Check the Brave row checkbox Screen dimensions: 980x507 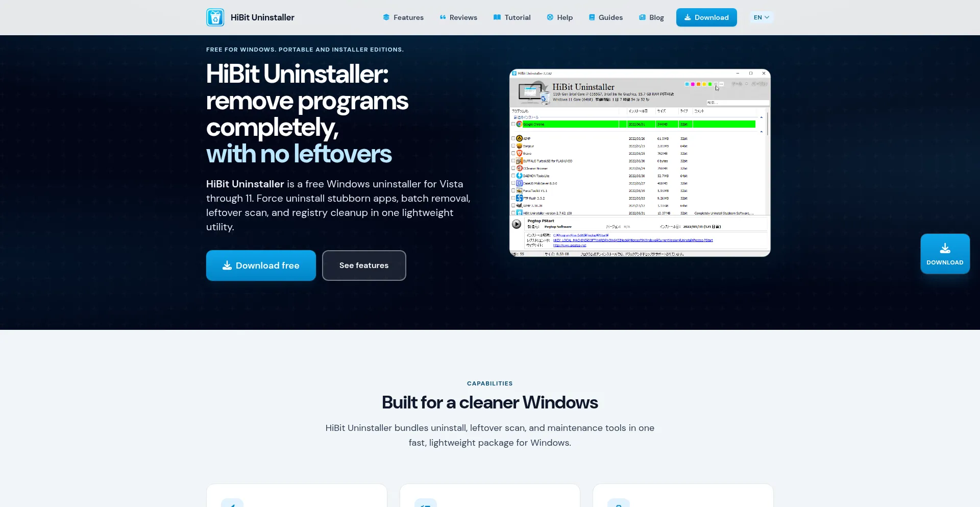click(513, 153)
